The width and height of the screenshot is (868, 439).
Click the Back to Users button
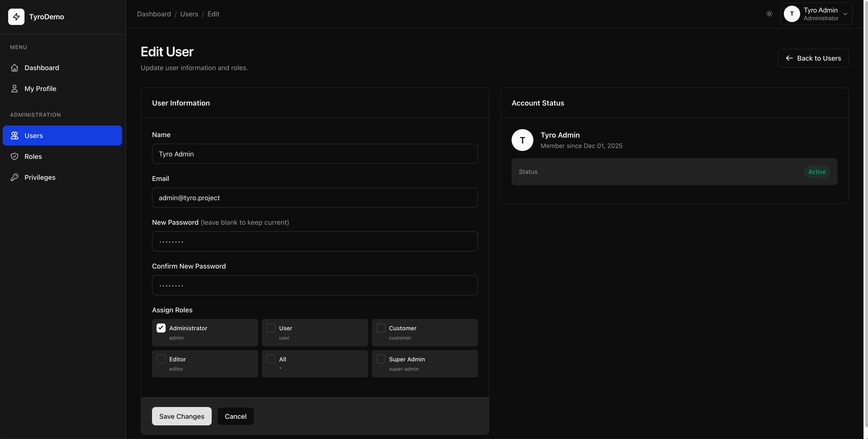[813, 58]
